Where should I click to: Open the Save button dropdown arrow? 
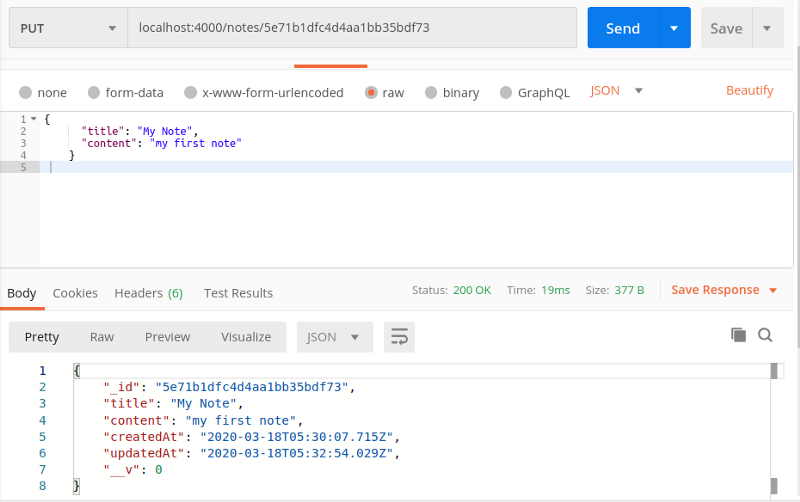767,28
